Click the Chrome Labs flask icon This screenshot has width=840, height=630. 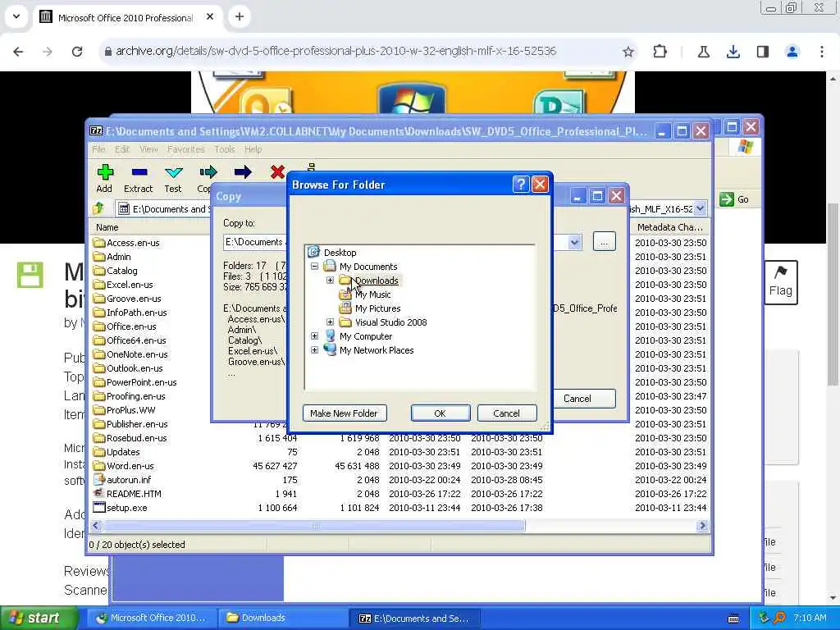click(x=703, y=52)
